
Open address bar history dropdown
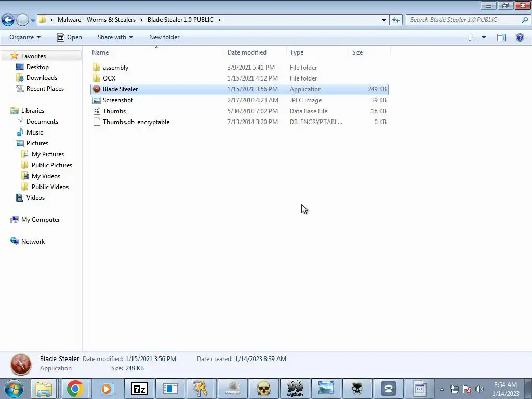point(384,20)
